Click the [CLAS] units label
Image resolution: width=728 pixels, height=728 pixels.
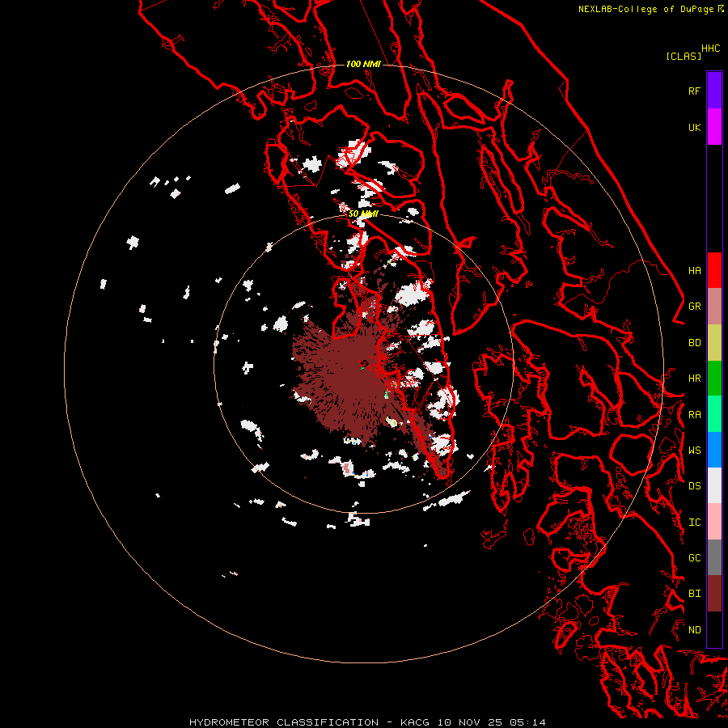point(684,56)
